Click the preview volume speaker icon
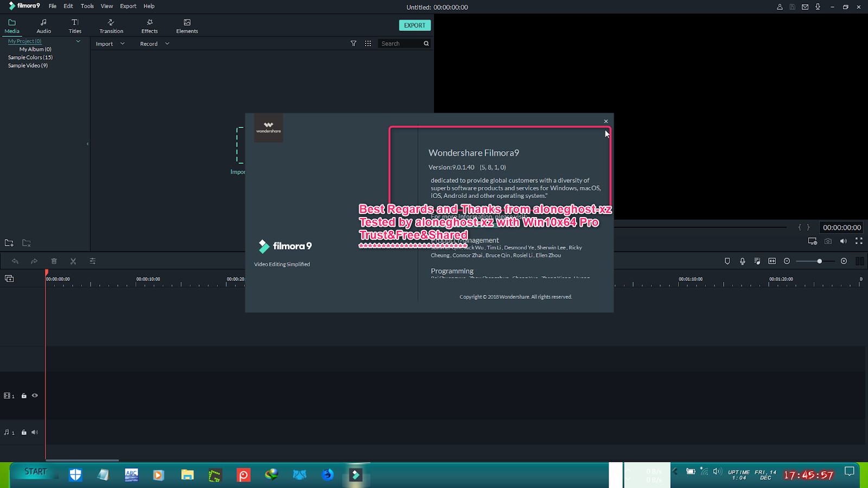This screenshot has width=868, height=488. click(x=843, y=241)
